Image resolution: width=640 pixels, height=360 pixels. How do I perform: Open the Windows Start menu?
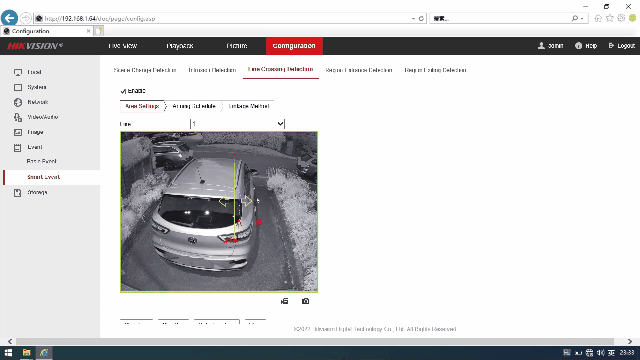click(x=8, y=353)
